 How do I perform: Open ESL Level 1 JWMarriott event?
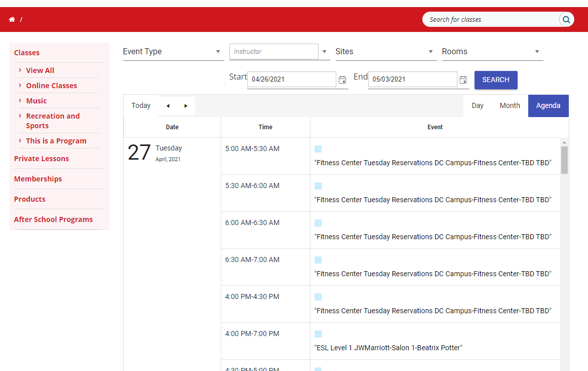[x=388, y=348]
